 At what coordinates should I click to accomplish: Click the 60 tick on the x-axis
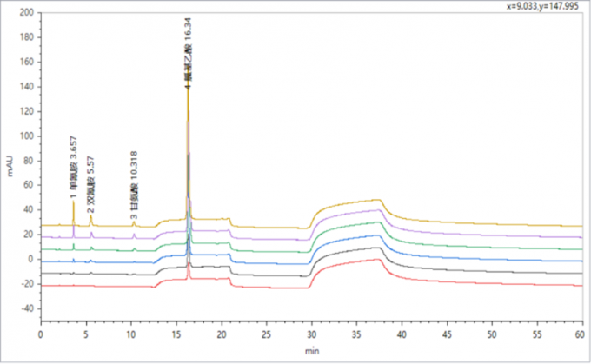pyautogui.click(x=581, y=334)
